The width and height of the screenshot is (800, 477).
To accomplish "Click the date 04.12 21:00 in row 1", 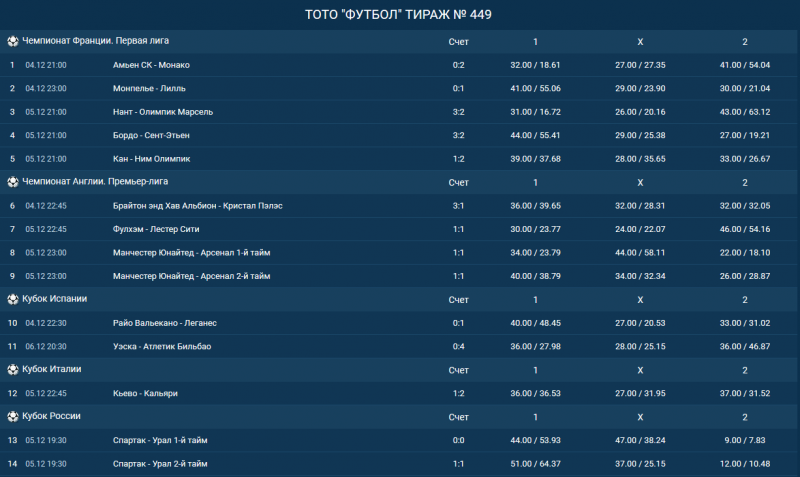I will point(46,65).
